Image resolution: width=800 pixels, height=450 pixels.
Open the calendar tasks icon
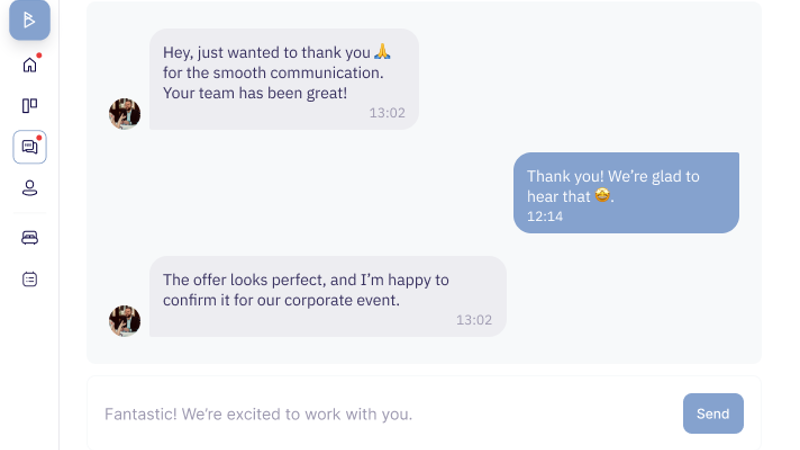[30, 279]
